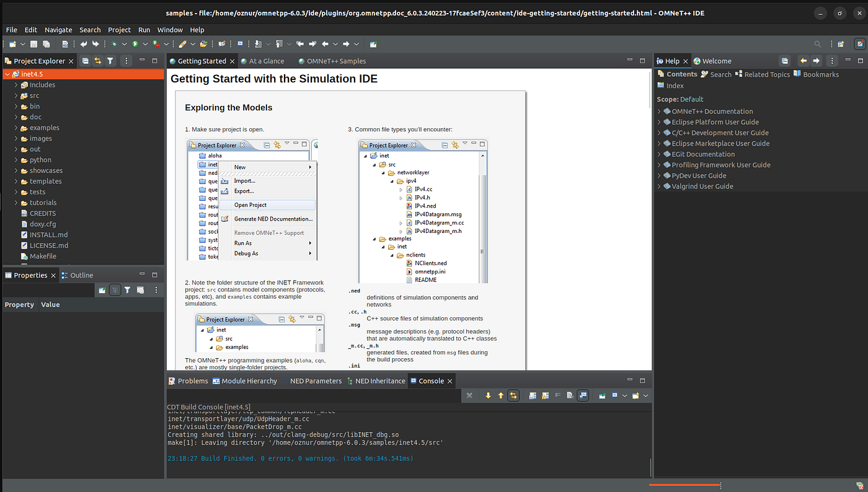Open Index in Help view

pyautogui.click(x=671, y=86)
